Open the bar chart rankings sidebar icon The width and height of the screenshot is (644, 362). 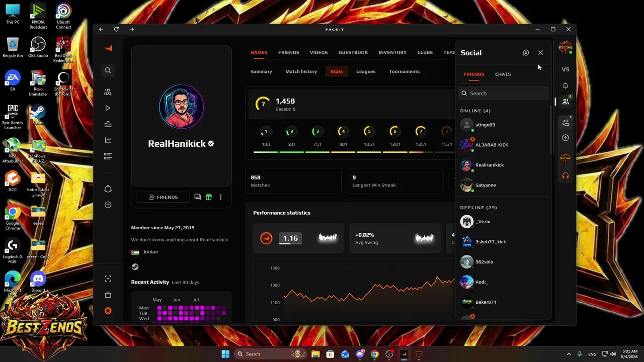click(x=108, y=124)
